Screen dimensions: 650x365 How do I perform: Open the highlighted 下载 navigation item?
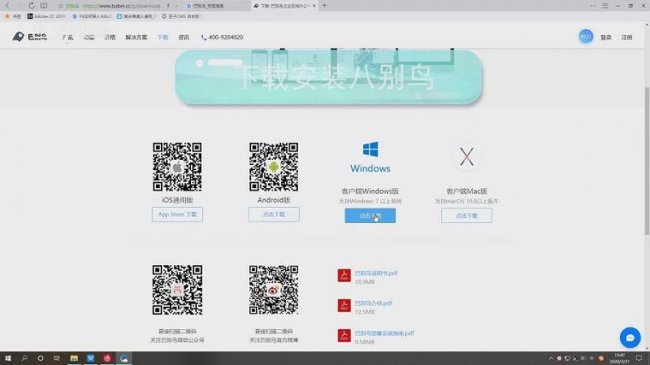click(162, 37)
